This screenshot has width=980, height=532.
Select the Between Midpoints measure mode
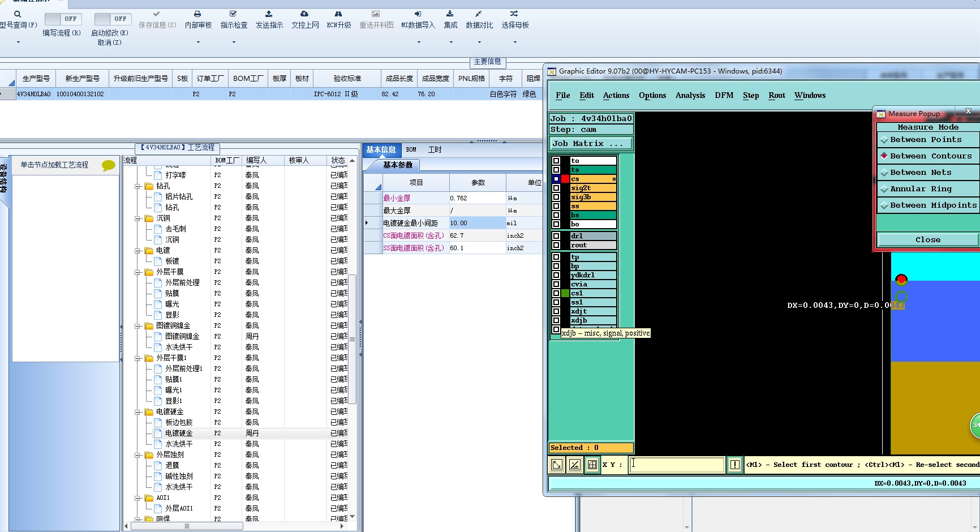(x=928, y=205)
